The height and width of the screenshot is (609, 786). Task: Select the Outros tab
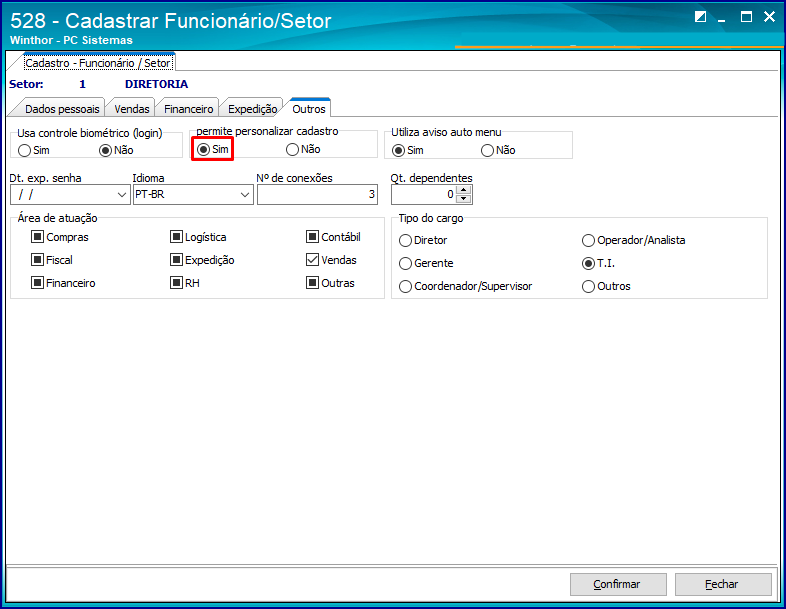(x=309, y=109)
